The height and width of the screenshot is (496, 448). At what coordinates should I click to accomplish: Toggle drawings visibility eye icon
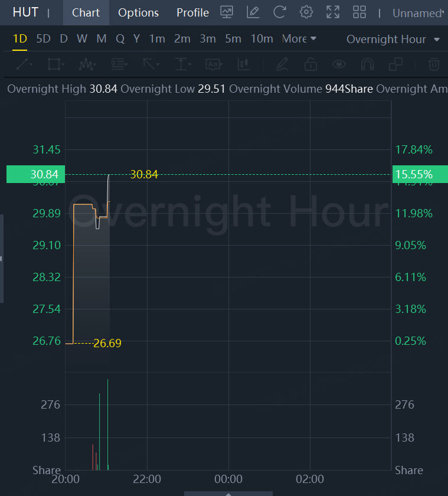[339, 64]
